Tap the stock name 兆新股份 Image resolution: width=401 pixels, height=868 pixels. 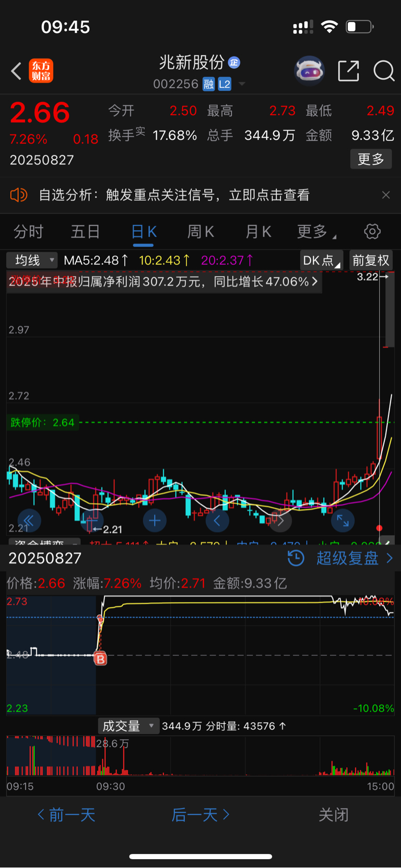[192, 63]
